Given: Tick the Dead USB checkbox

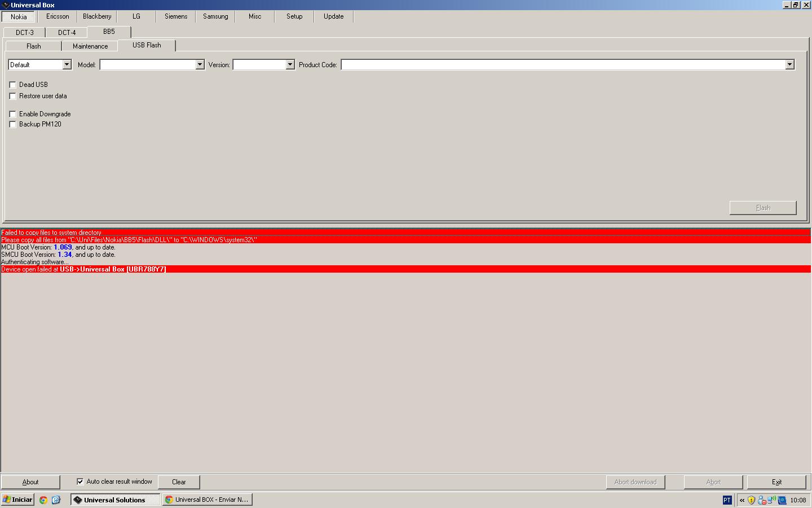Looking at the screenshot, I should (x=12, y=85).
